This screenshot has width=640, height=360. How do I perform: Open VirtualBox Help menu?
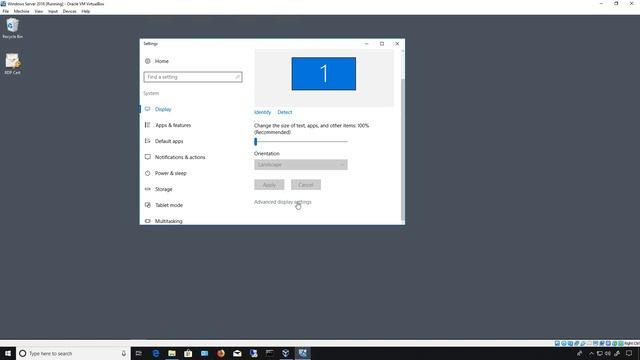(86, 11)
